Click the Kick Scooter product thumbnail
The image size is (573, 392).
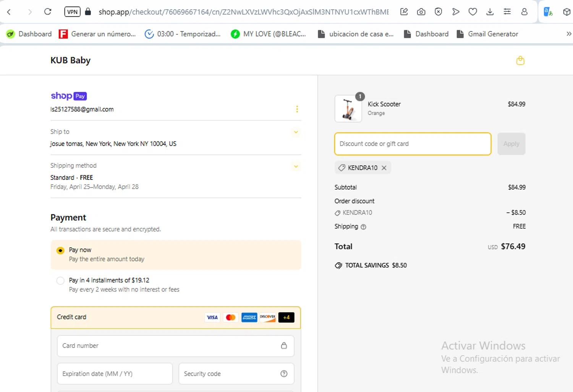tap(348, 109)
